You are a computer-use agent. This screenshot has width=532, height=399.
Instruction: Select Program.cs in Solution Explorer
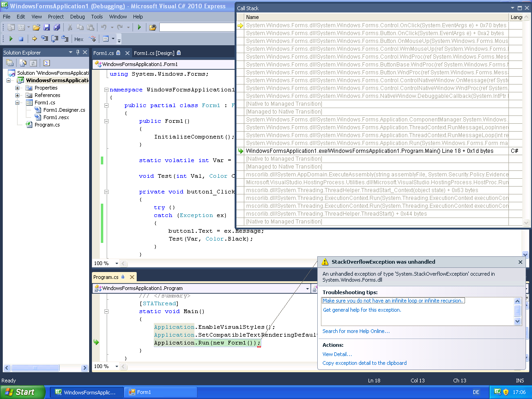click(47, 125)
